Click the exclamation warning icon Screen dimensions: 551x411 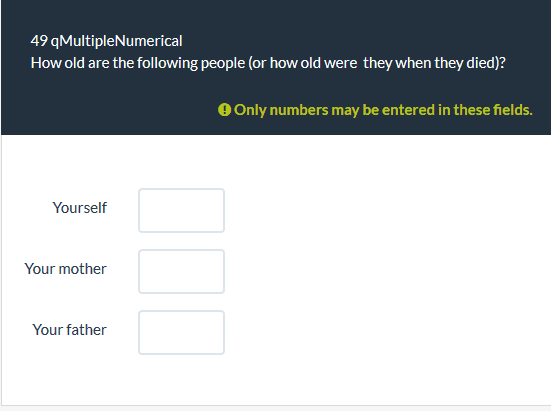click(x=224, y=110)
